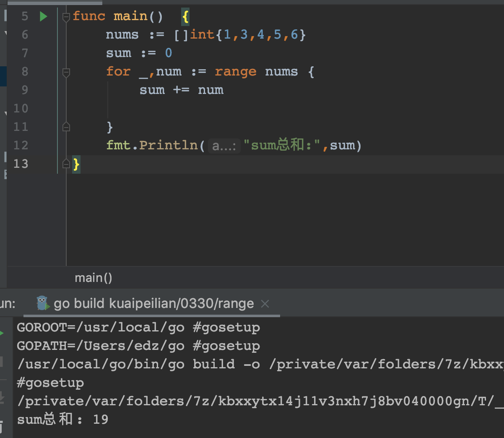Place cursor on main in the function declaration

coord(130,16)
